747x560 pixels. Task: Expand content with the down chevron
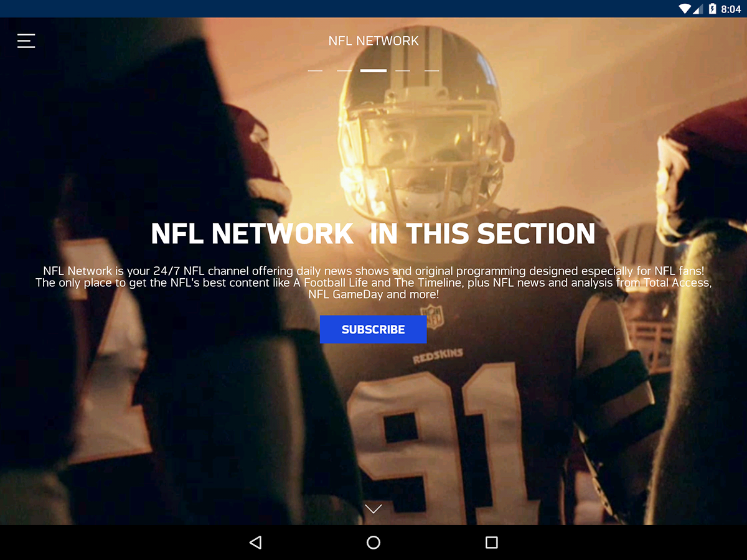pos(374,508)
